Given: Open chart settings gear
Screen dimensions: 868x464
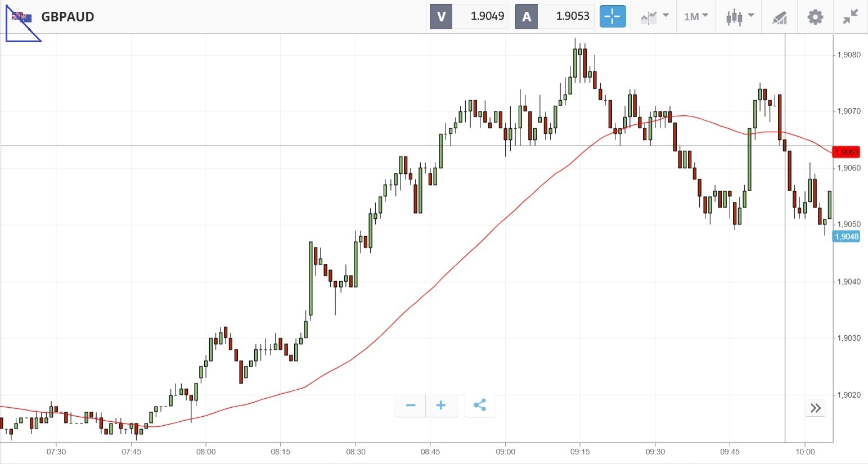Looking at the screenshot, I should 815,17.
